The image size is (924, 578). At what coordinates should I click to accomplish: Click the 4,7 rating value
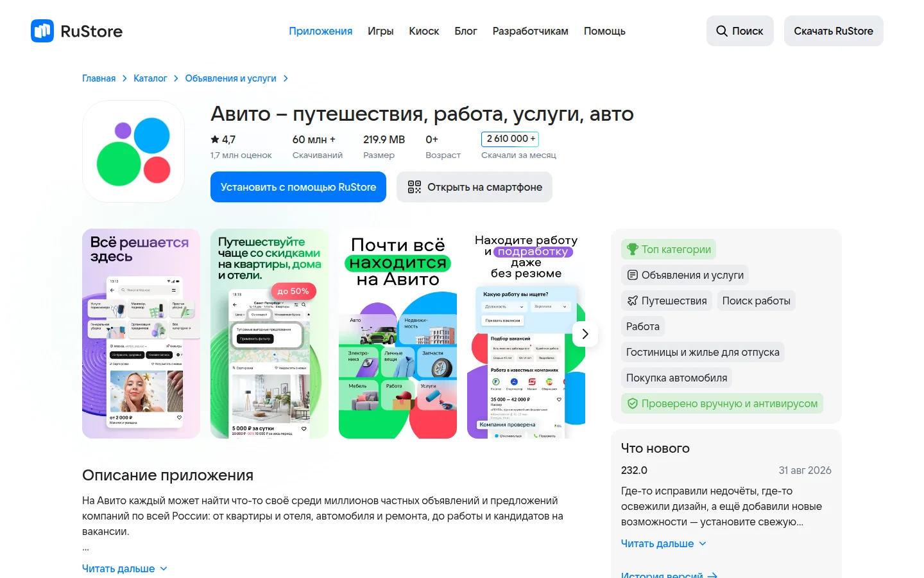click(228, 139)
